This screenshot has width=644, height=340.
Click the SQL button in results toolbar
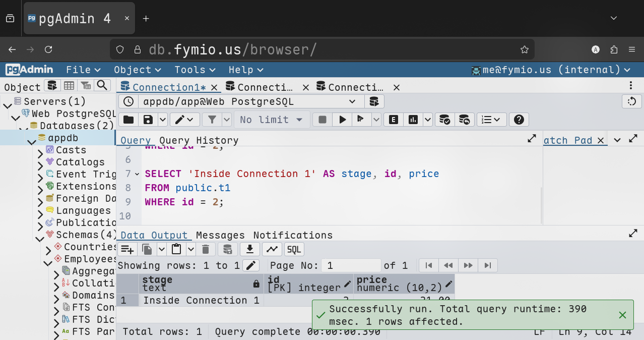click(x=294, y=249)
